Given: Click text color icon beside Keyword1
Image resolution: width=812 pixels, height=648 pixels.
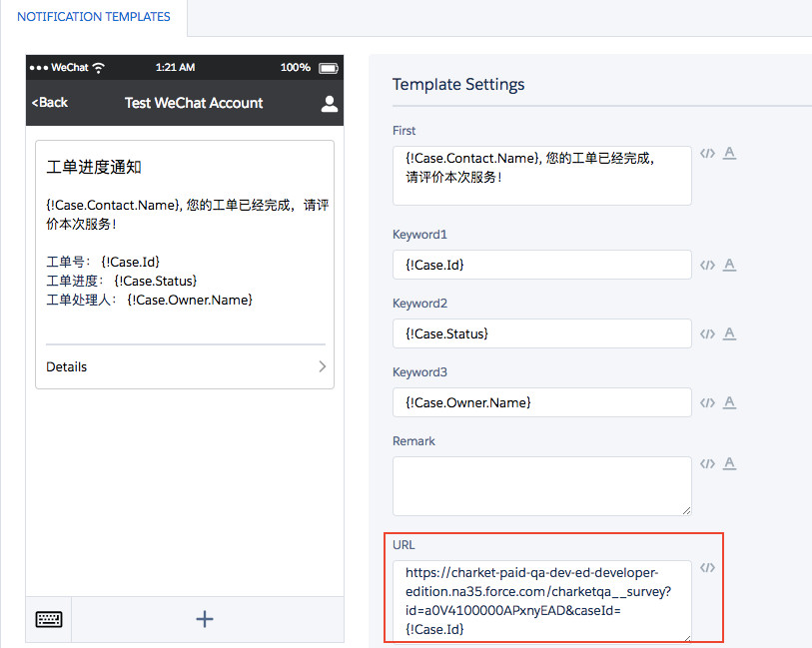Looking at the screenshot, I should 729,265.
